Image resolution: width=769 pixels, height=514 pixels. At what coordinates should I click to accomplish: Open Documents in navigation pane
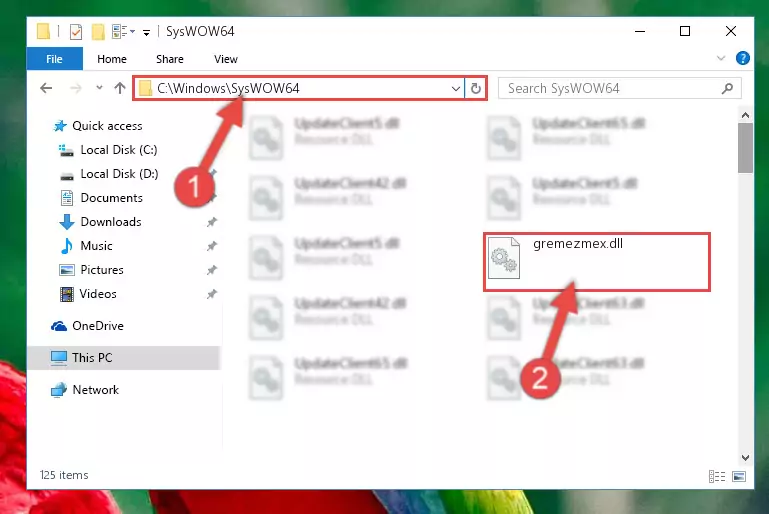pos(111,198)
